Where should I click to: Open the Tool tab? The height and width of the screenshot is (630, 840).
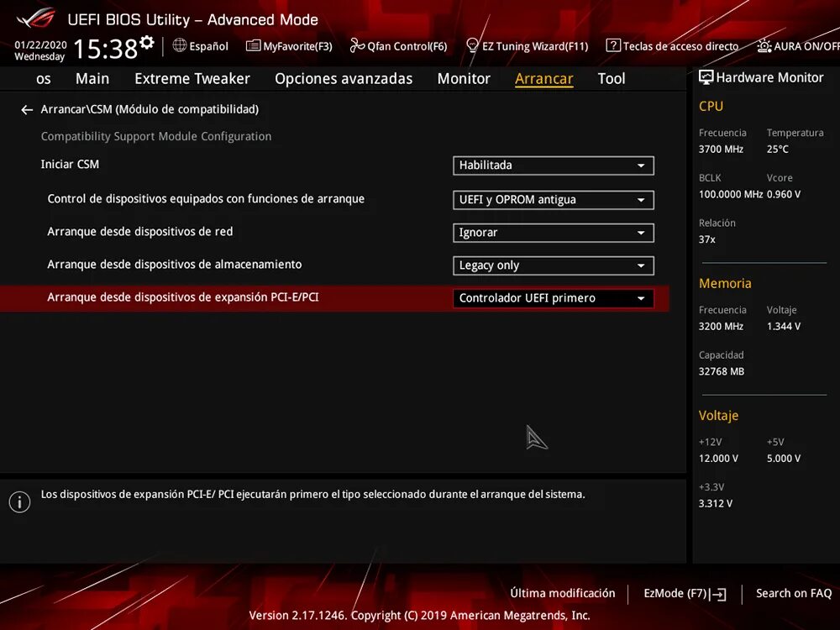click(612, 79)
